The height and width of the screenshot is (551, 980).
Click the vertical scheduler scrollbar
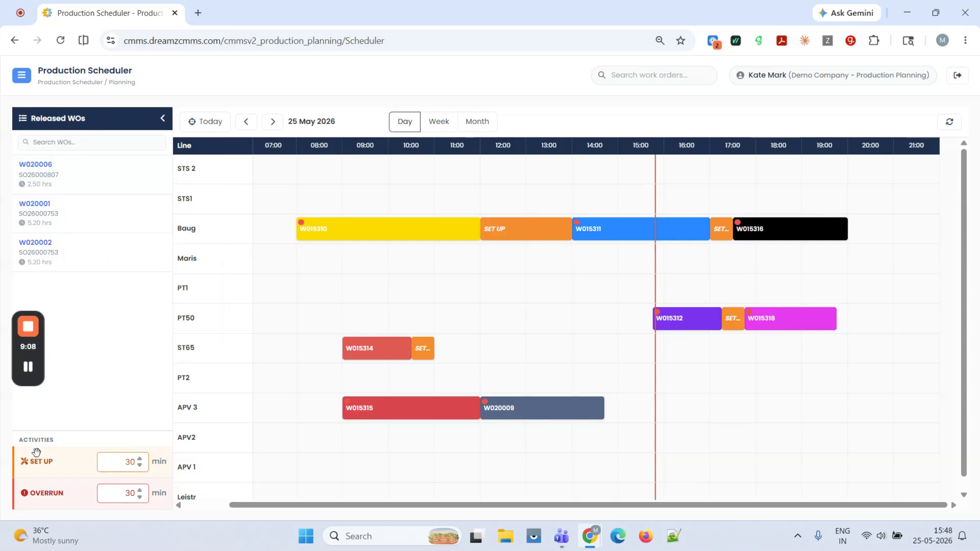coord(964,313)
